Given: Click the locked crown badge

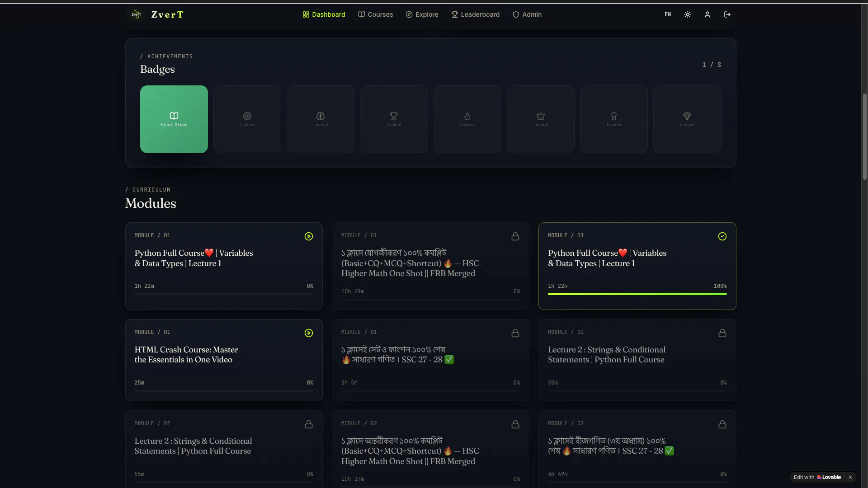Looking at the screenshot, I should [x=541, y=119].
